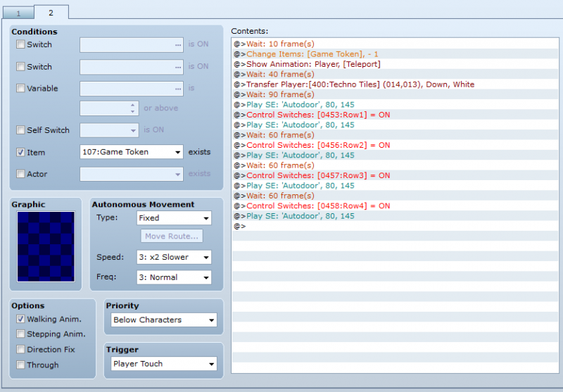This screenshot has height=392, width=563.
Task: Open the Speed dropdown set to x2 Slower
Action: 174,257
